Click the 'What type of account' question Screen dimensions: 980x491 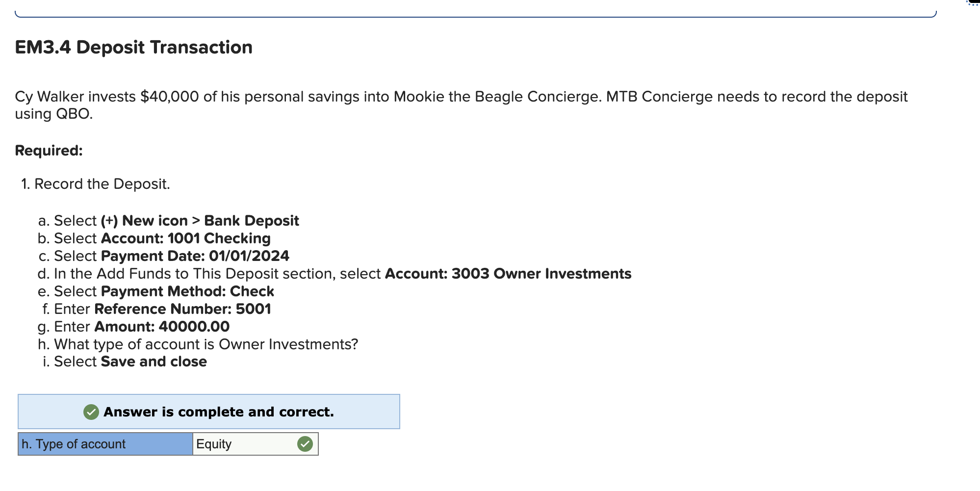(x=206, y=344)
